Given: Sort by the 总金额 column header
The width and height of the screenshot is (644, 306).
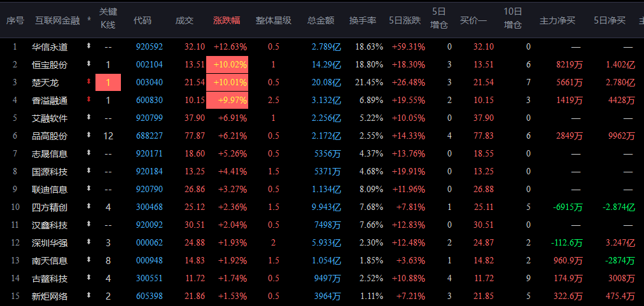Looking at the screenshot, I should [x=321, y=20].
